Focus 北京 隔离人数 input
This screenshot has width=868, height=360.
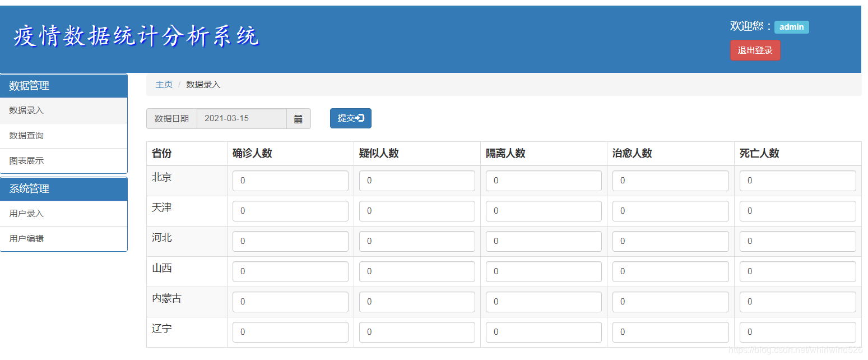[x=544, y=181]
